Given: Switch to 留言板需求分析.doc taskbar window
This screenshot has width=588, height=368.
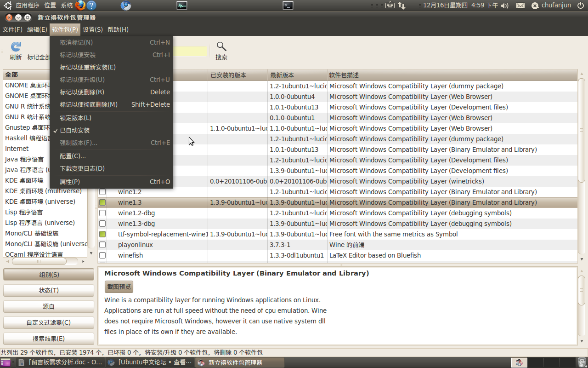Looking at the screenshot, I should pyautogui.click(x=60, y=362).
